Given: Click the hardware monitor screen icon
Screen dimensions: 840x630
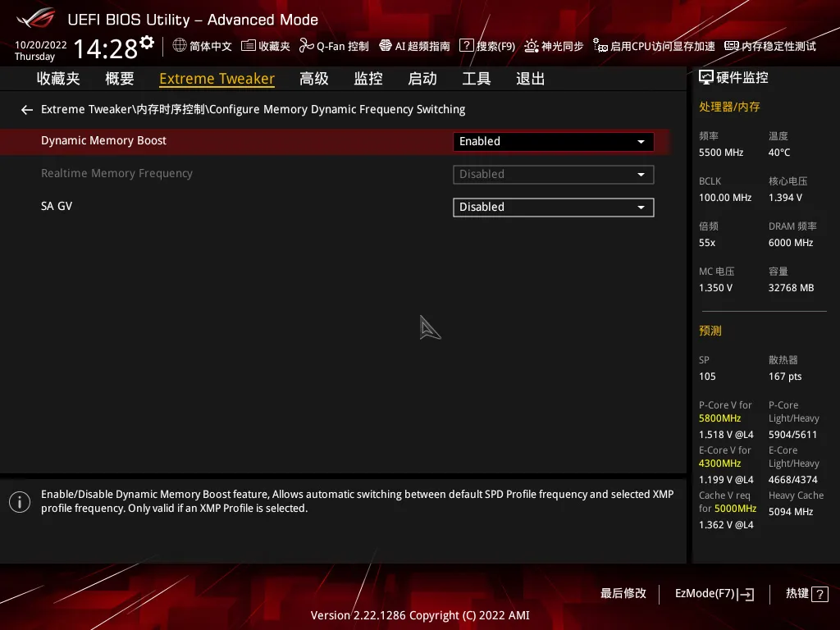Looking at the screenshot, I should [x=706, y=78].
